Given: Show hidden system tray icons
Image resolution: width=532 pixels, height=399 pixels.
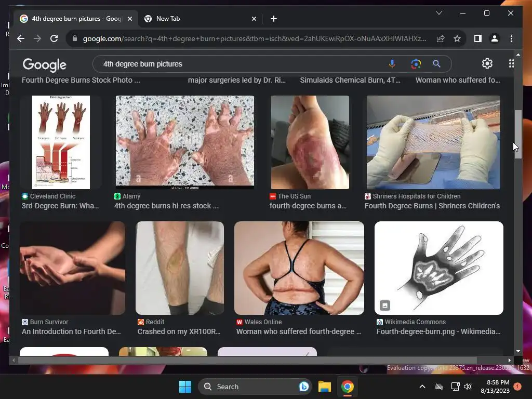Looking at the screenshot, I should click(x=422, y=387).
